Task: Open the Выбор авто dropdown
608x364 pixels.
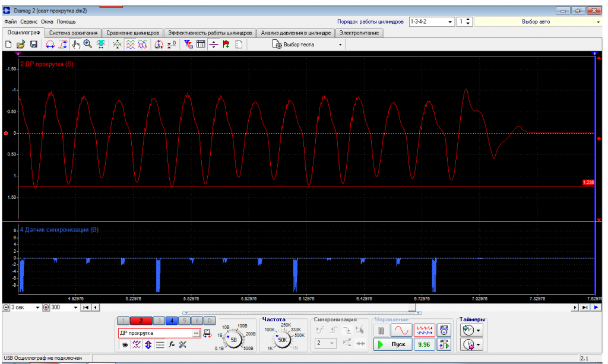Action: (x=598, y=22)
